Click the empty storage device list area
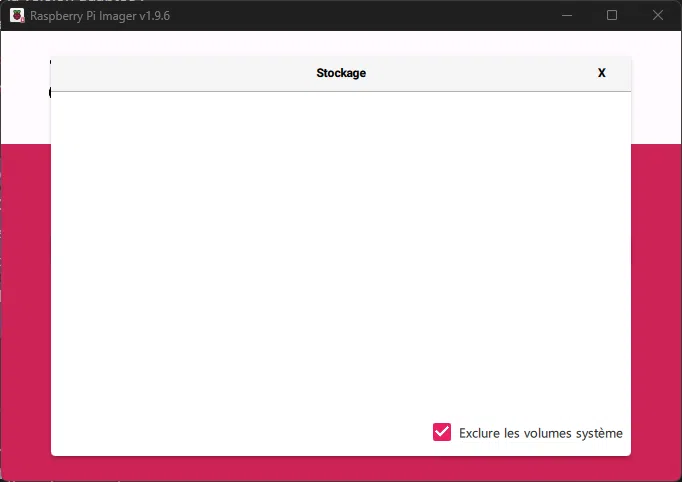Image resolution: width=682 pixels, height=482 pixels. point(340,250)
